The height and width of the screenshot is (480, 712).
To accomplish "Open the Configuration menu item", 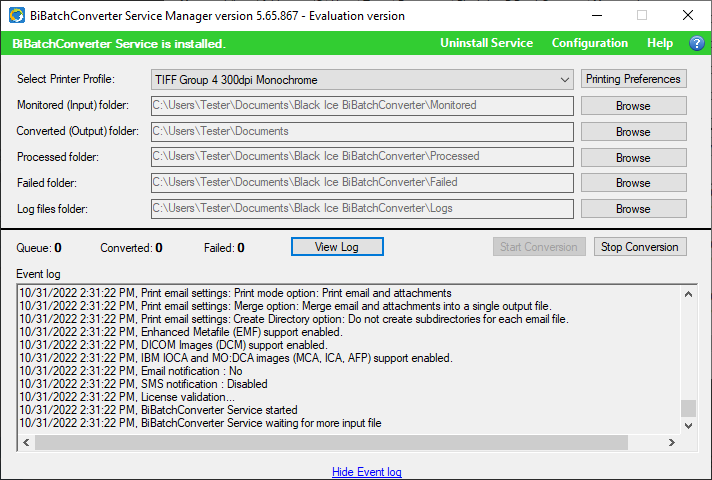I will (x=589, y=43).
